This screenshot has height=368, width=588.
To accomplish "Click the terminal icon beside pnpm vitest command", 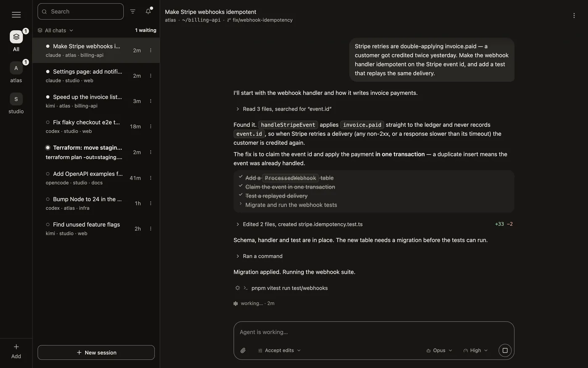I will [246, 288].
